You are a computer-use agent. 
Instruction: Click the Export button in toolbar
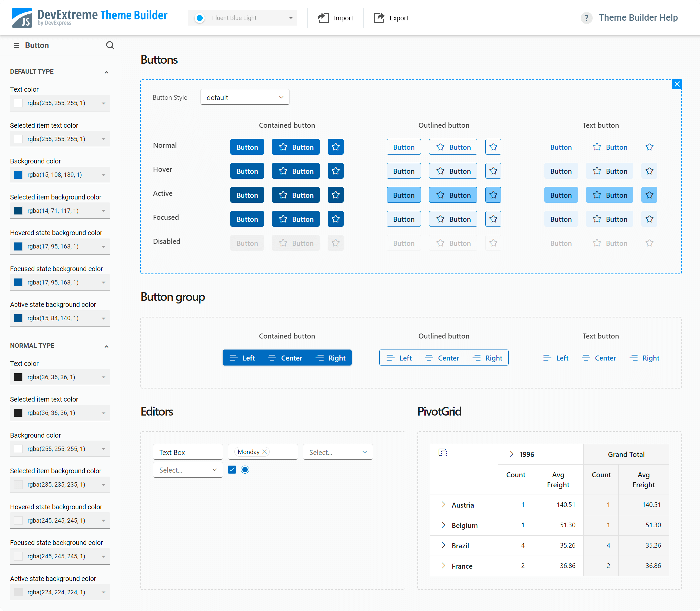[390, 18]
